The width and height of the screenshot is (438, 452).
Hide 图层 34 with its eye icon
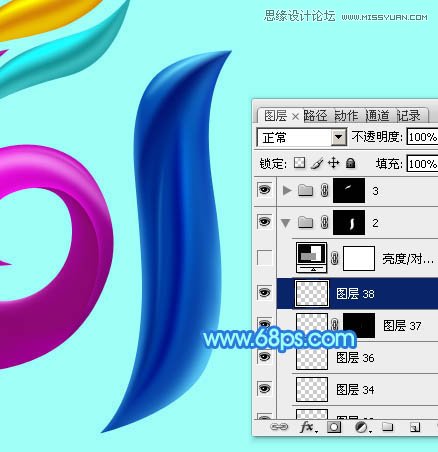pyautogui.click(x=265, y=388)
